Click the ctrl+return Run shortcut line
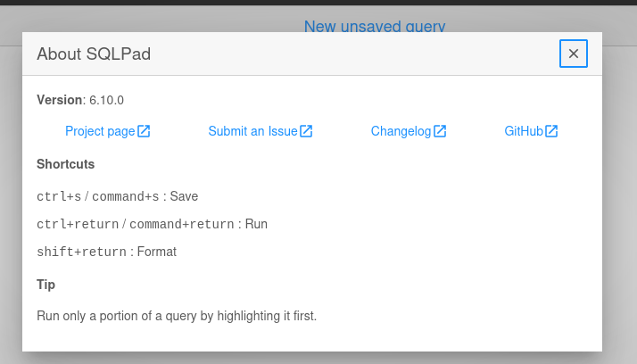637x364 pixels. pos(152,224)
